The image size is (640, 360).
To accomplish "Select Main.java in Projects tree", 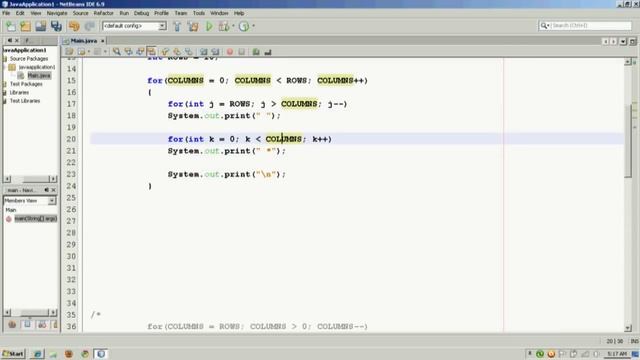I will pyautogui.click(x=39, y=76).
